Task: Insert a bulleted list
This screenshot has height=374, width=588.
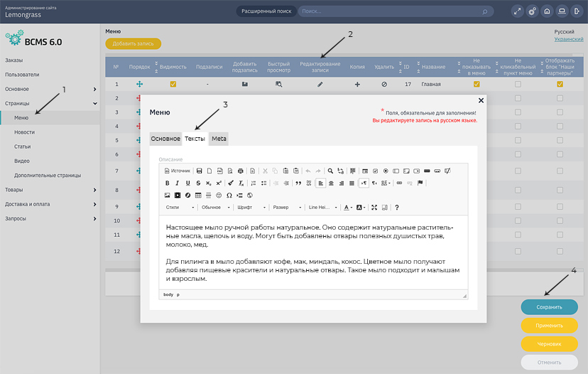Action: coord(263,183)
